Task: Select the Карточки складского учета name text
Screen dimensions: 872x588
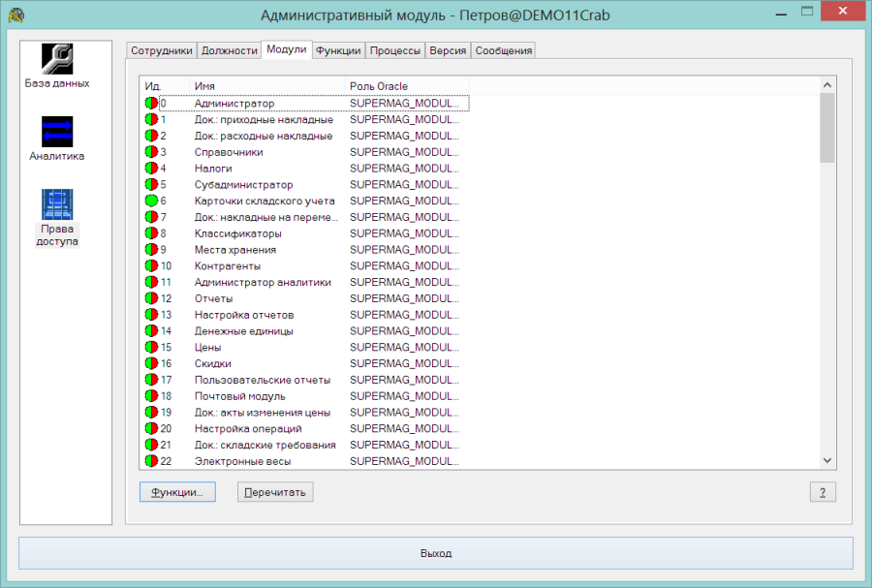Action: point(265,201)
